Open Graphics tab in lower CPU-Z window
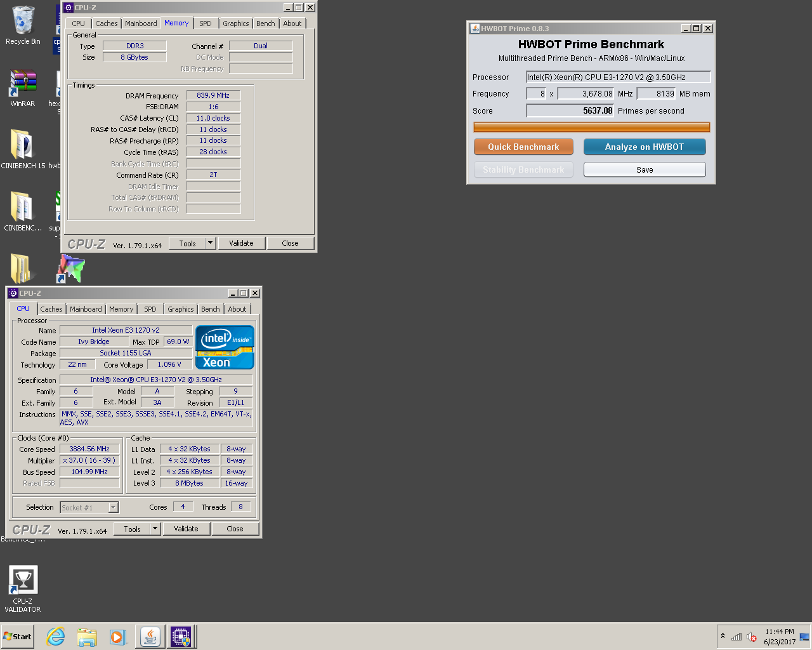The width and height of the screenshot is (812, 650). pyautogui.click(x=181, y=309)
